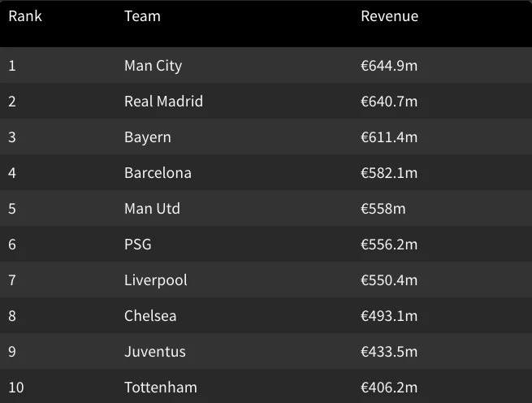Select the Man City team name

(x=153, y=66)
